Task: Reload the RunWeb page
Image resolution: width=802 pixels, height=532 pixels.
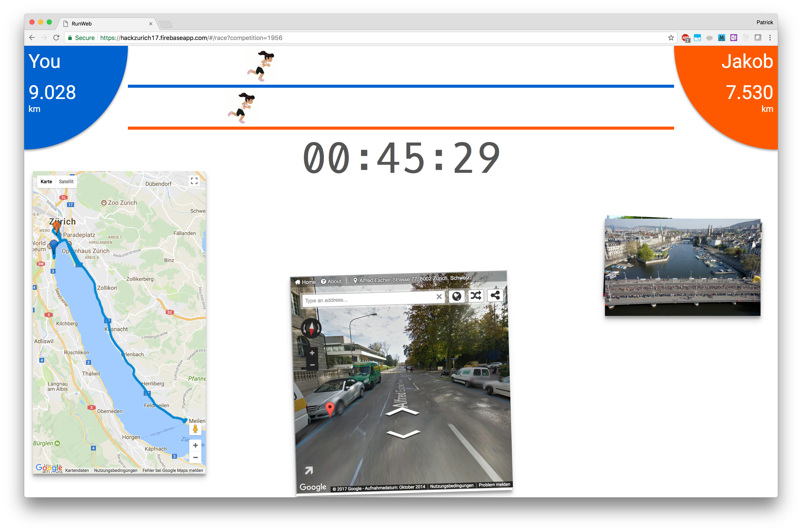Action: click(x=56, y=38)
